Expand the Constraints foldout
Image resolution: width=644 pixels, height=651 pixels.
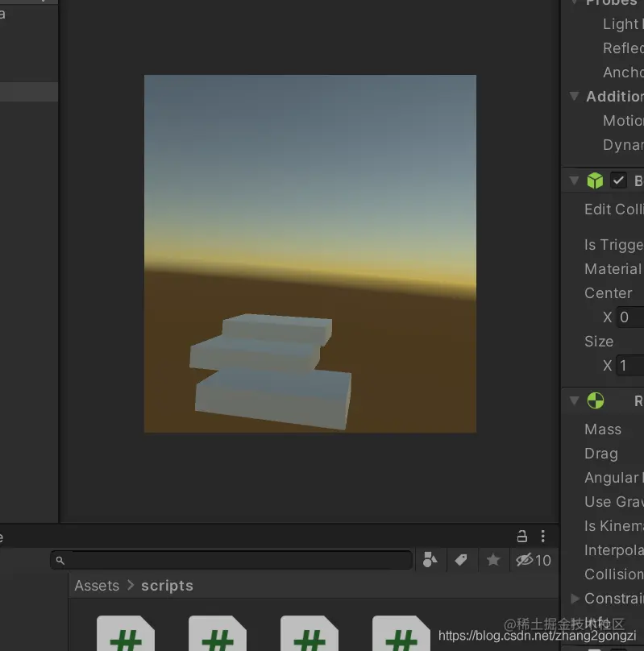[x=575, y=599]
